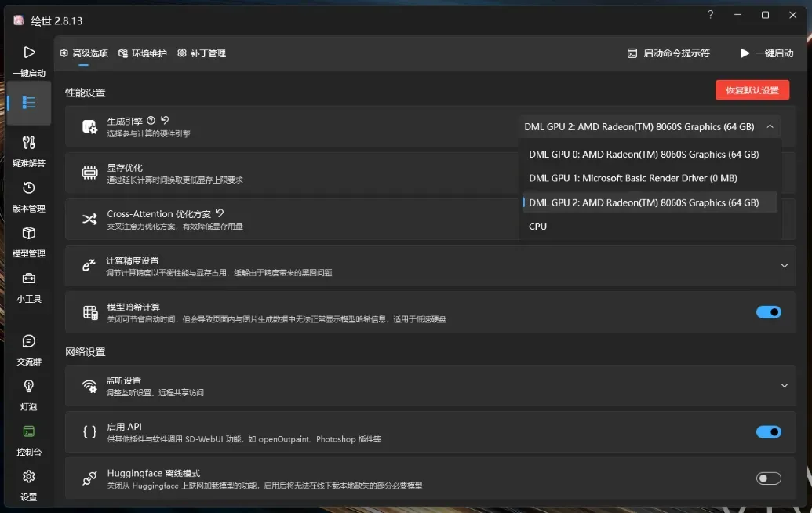Turn off the 启用 API switch
Image resolution: width=812 pixels, height=513 pixels.
pyautogui.click(x=768, y=431)
